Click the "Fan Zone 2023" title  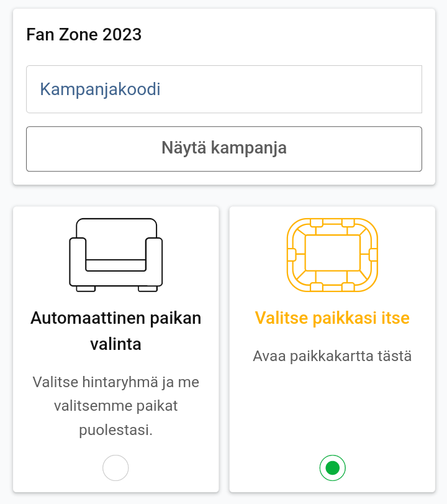coord(84,35)
